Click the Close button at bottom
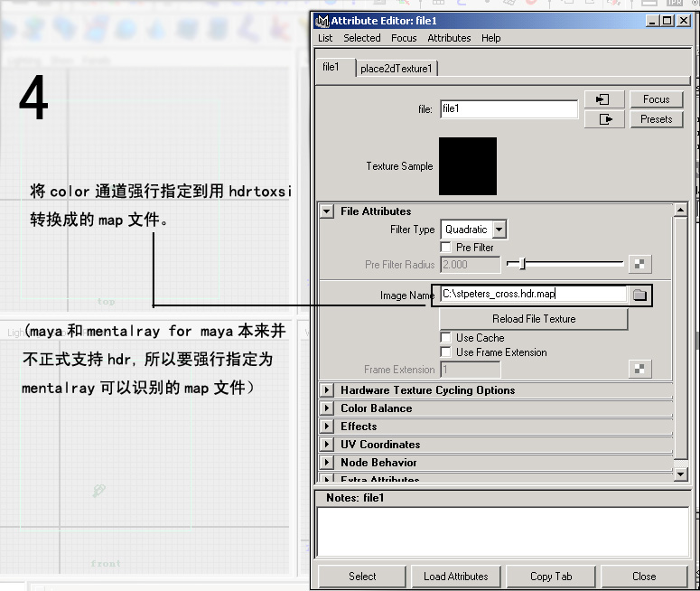The width and height of the screenshot is (700, 591). coord(644,577)
